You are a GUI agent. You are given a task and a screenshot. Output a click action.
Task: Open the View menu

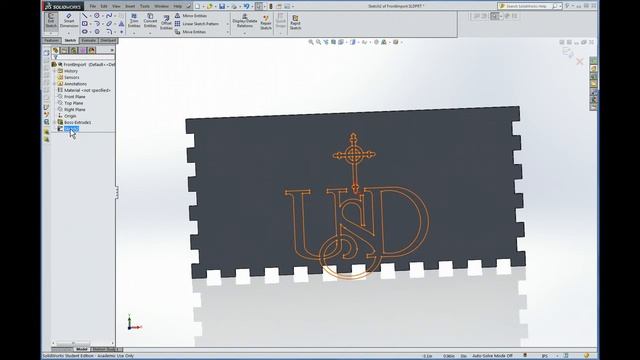[116, 6]
